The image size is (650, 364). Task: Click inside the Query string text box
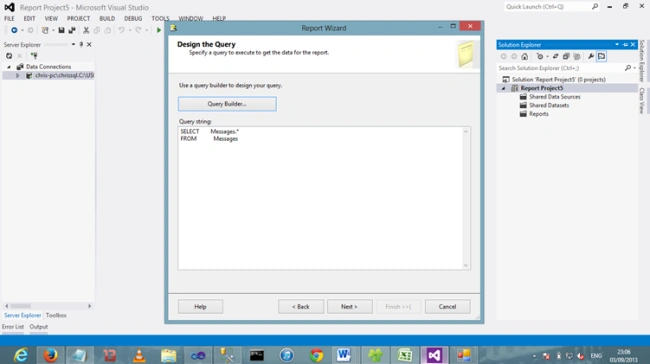point(320,198)
